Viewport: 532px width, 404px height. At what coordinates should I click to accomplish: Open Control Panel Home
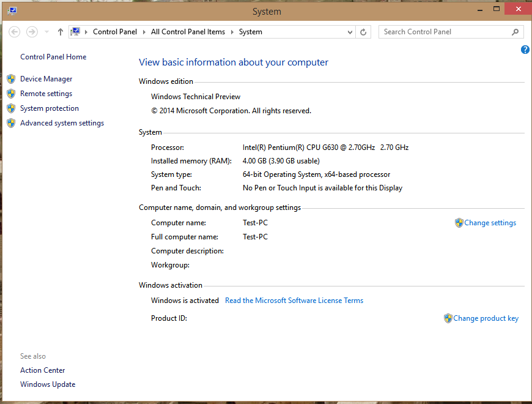coord(53,57)
